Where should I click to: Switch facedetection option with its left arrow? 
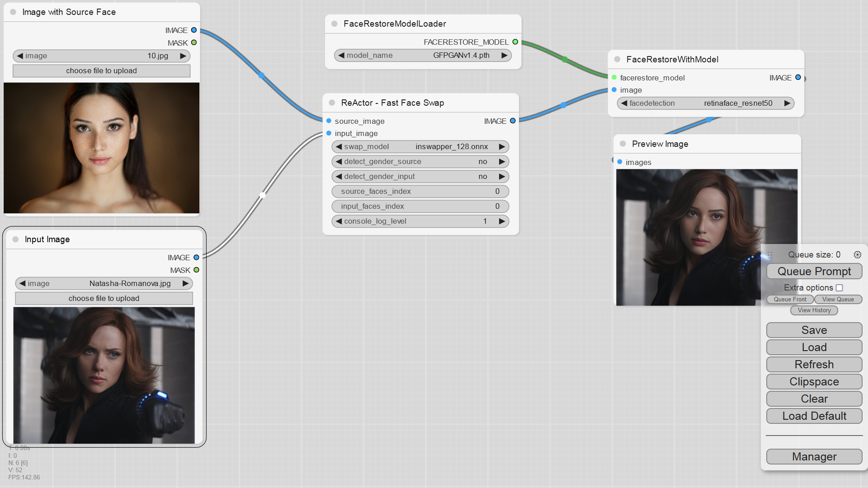pyautogui.click(x=623, y=103)
